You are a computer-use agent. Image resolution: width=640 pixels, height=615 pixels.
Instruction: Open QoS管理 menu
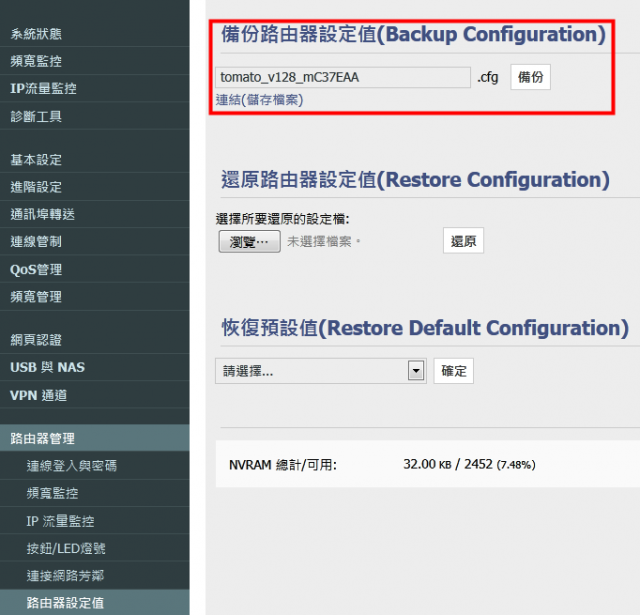[x=94, y=269]
